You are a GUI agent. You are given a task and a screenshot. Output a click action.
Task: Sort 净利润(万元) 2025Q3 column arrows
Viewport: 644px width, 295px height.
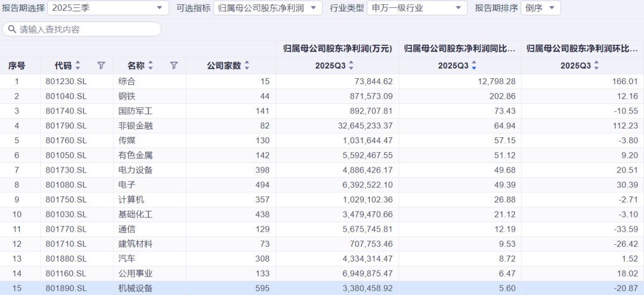(x=351, y=66)
